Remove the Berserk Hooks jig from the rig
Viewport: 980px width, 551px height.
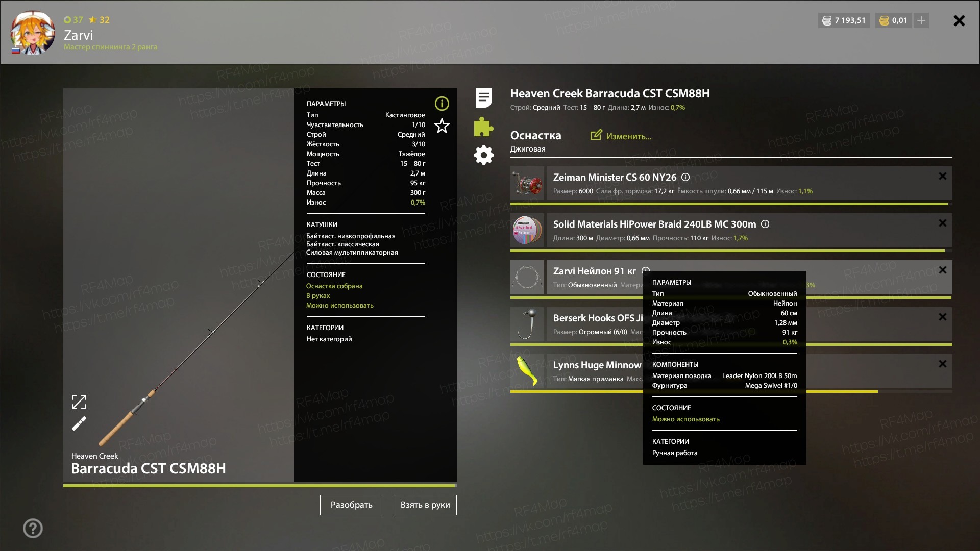pos(942,317)
